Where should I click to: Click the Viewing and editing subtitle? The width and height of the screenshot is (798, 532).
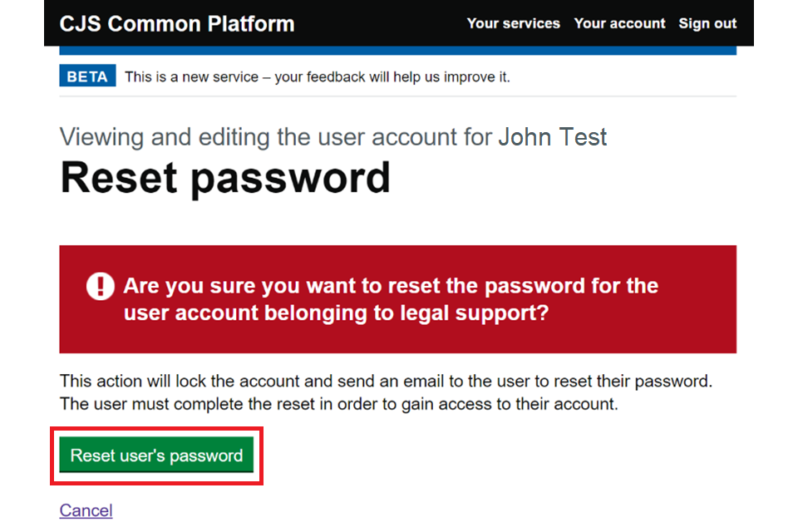[x=274, y=136]
